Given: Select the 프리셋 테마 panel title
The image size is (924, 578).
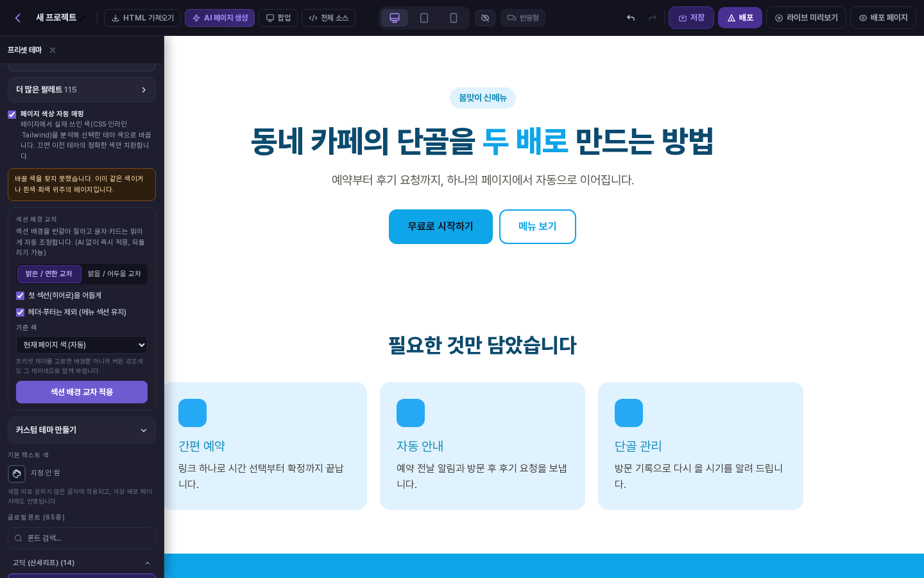Looking at the screenshot, I should point(25,50).
